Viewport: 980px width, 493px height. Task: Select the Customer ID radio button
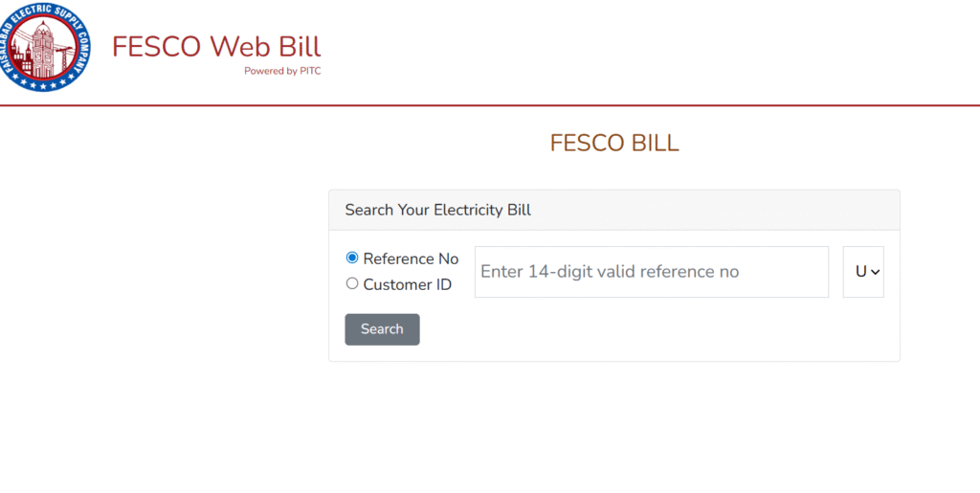[x=352, y=283]
